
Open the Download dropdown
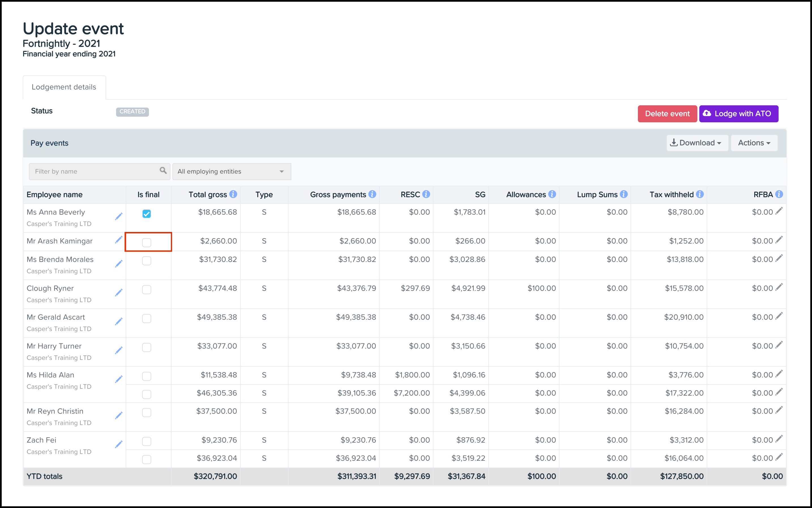pyautogui.click(x=697, y=143)
